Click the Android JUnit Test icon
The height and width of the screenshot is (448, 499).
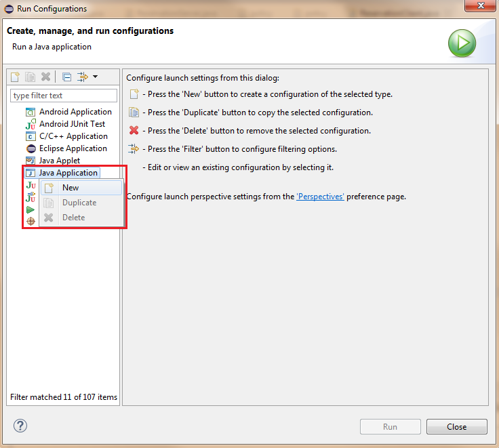coord(31,124)
